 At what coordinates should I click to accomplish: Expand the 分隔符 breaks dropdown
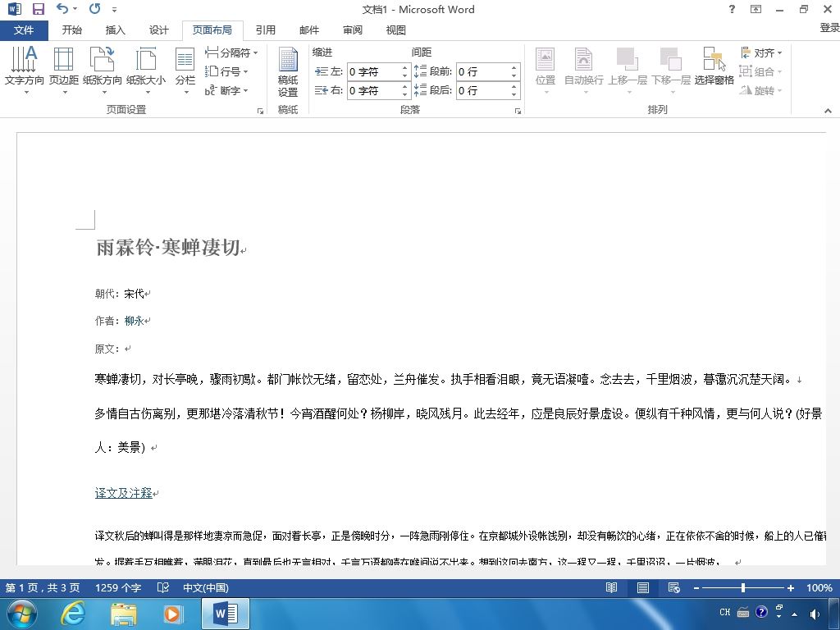(231, 52)
